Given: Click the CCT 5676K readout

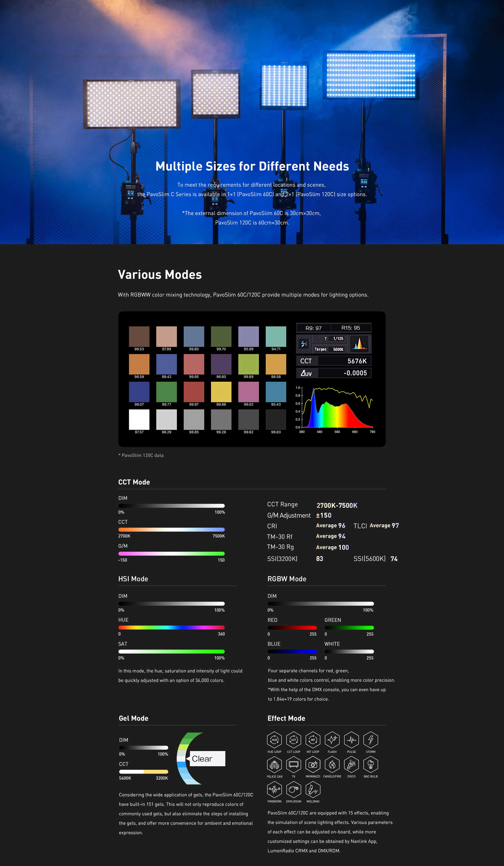Looking at the screenshot, I should [334, 361].
